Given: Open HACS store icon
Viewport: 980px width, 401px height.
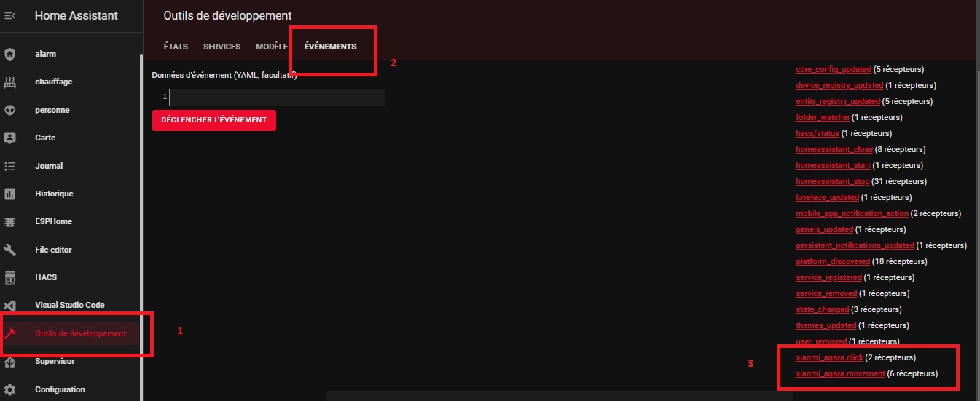Looking at the screenshot, I should tap(10, 277).
